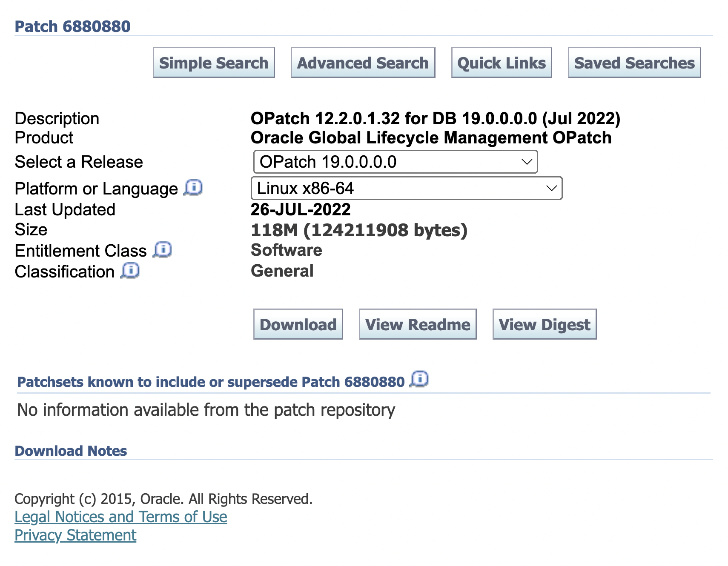This screenshot has height=566, width=728.
Task: Open the Privacy Statement link
Action: pos(75,535)
